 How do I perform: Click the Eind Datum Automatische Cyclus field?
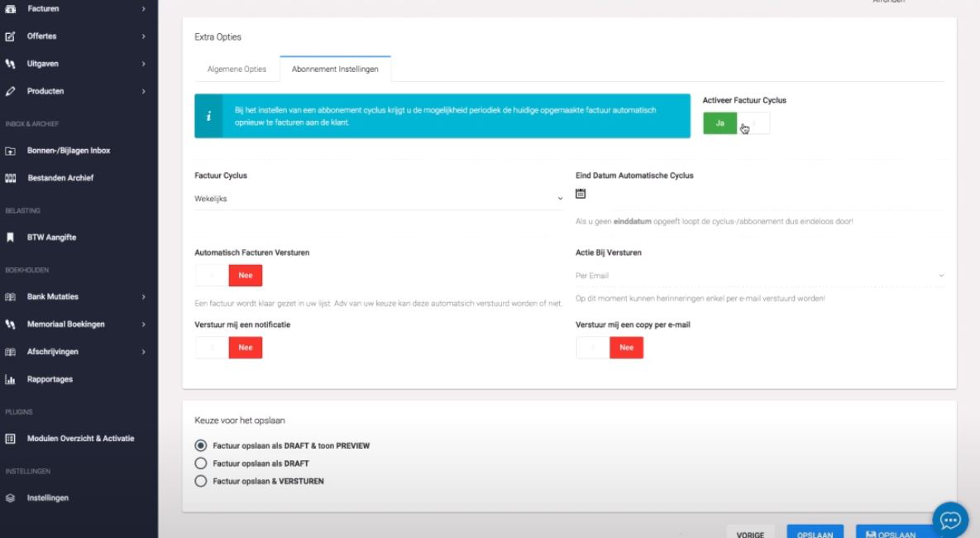pos(759,195)
